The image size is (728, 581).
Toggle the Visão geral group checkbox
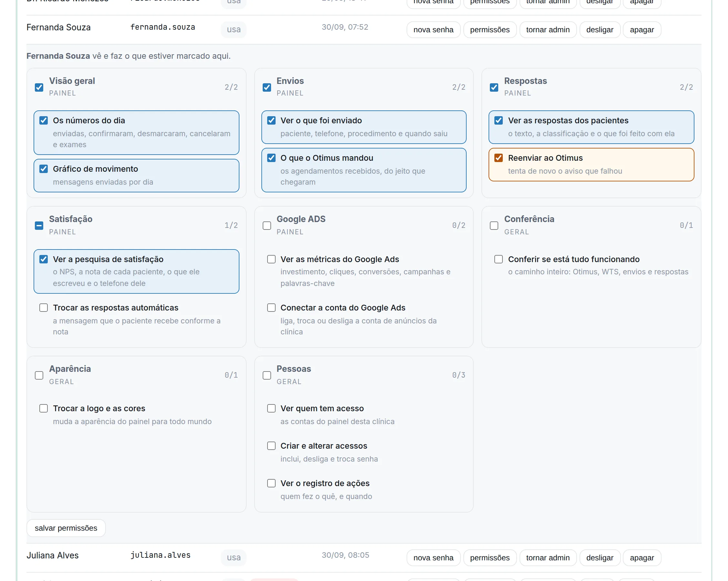[x=39, y=87]
